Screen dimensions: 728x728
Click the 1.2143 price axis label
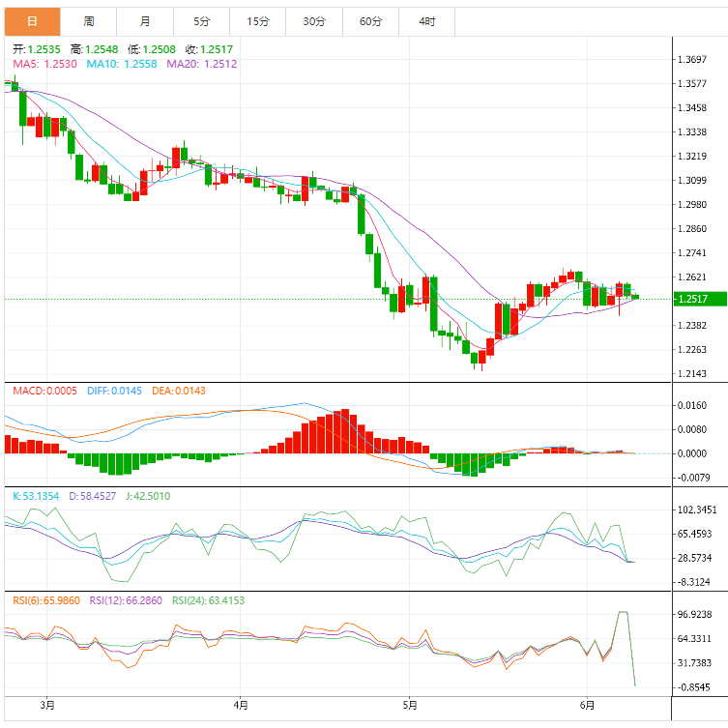[x=692, y=373]
